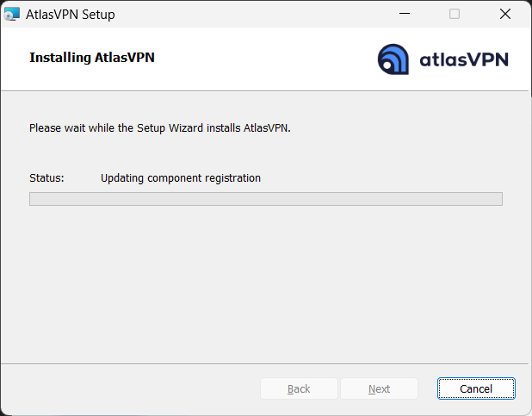Click blank footer space left of Back button
Screen dimensions: 532x416
click(129, 388)
